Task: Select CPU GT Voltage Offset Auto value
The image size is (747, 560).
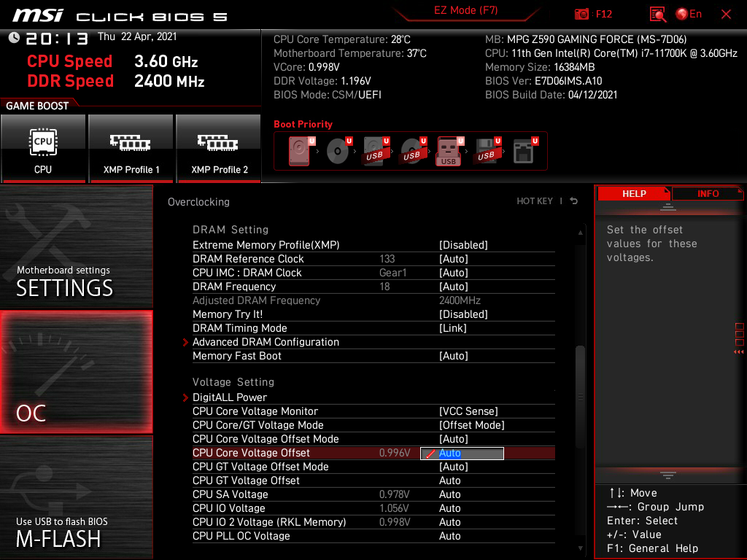Action: point(449,481)
